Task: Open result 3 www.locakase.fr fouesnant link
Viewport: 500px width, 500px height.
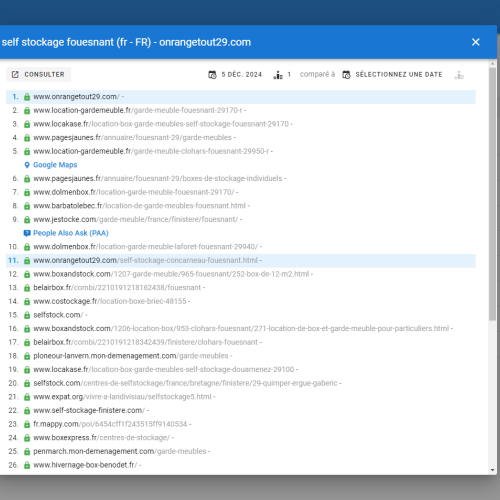Action: 161,124
